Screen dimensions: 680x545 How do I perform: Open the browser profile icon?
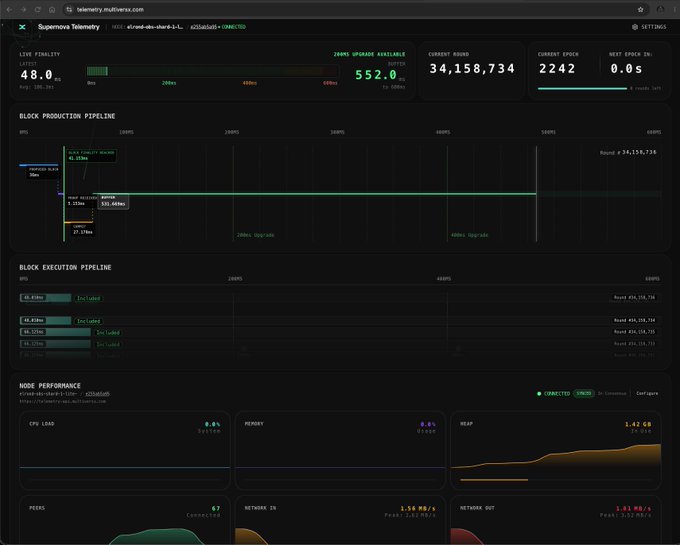click(x=660, y=10)
